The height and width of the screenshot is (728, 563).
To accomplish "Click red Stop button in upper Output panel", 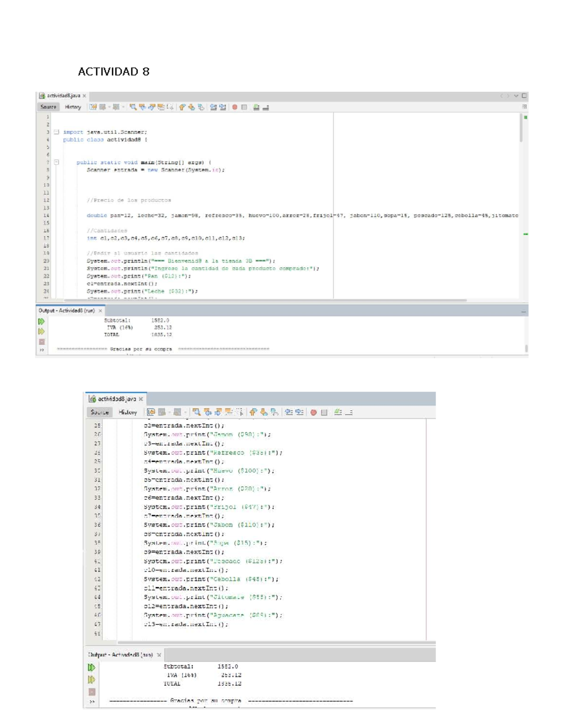I will coord(41,342).
